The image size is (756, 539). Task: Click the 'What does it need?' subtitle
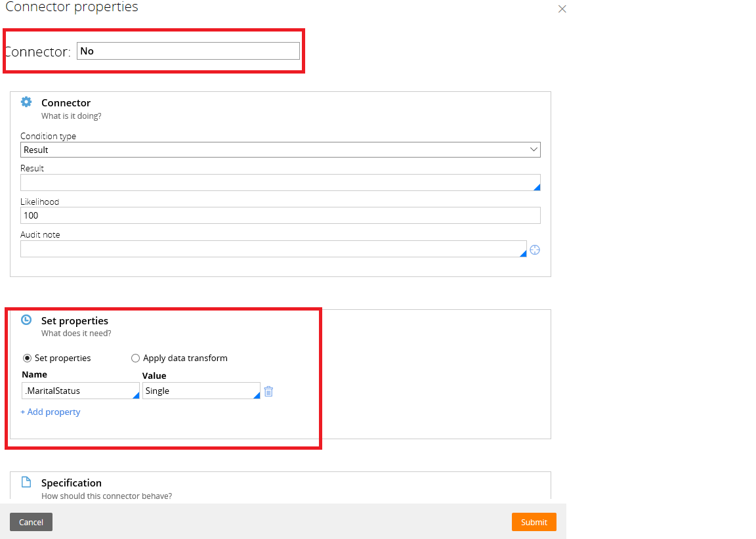76,334
